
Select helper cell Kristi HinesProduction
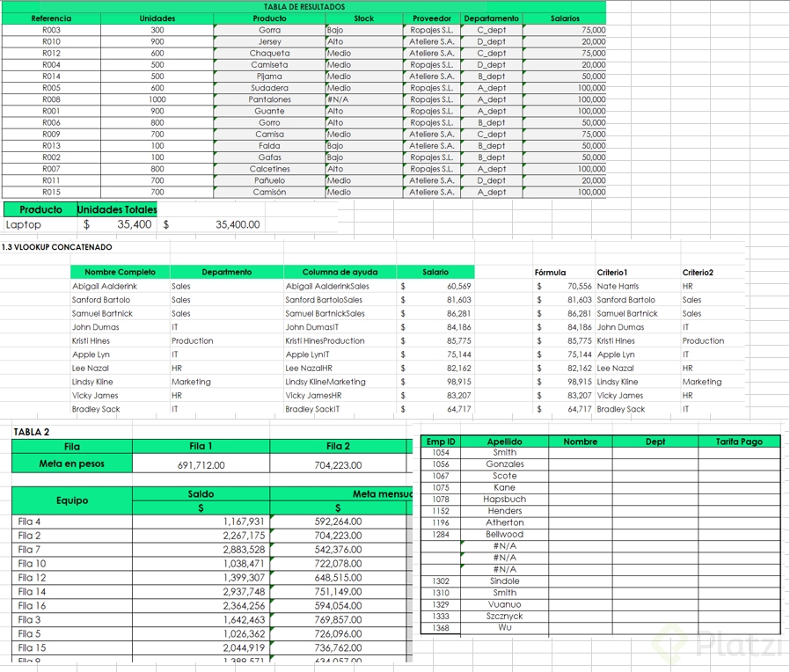[x=340, y=341]
